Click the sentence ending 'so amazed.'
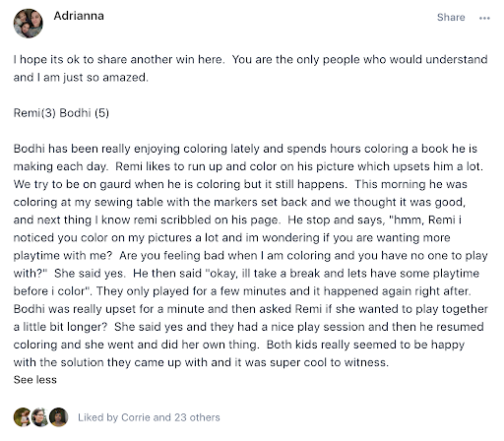The height and width of the screenshot is (441, 504). (81, 78)
